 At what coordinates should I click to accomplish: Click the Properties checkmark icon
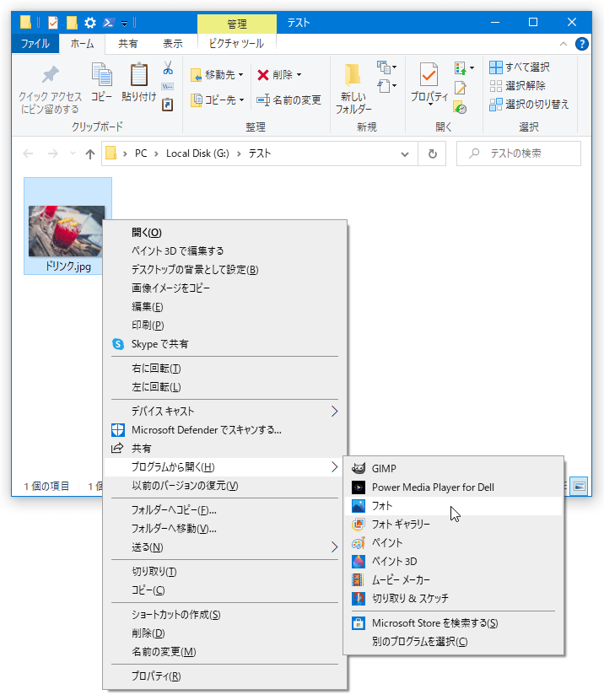coord(429,74)
